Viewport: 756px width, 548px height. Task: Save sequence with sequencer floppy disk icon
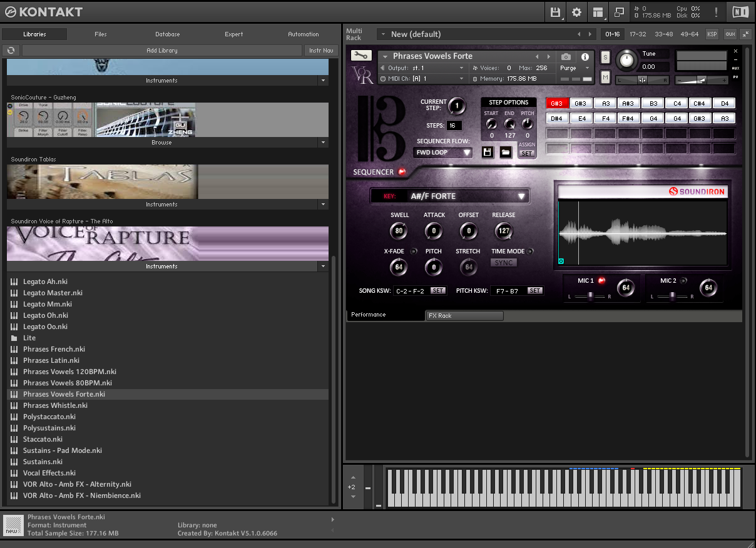click(x=488, y=152)
